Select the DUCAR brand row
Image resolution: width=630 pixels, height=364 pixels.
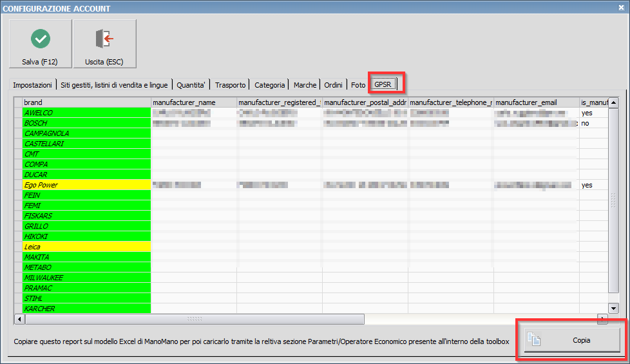click(x=87, y=175)
